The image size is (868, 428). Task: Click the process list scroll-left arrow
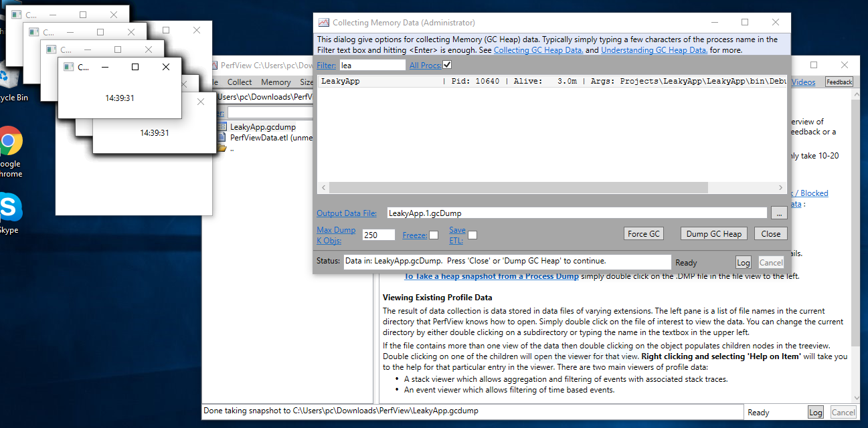pyautogui.click(x=323, y=188)
